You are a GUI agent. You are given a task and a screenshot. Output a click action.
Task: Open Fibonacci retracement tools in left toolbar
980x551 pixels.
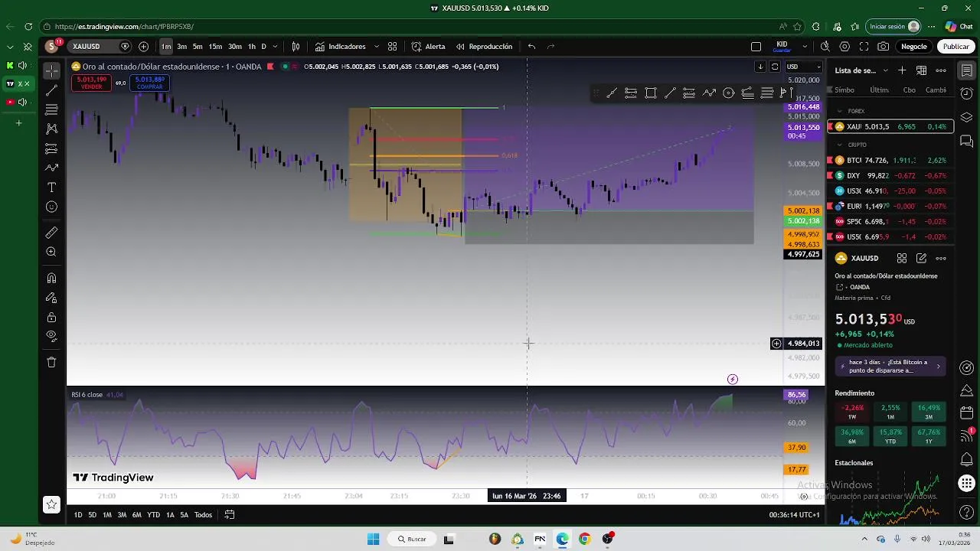(x=51, y=109)
